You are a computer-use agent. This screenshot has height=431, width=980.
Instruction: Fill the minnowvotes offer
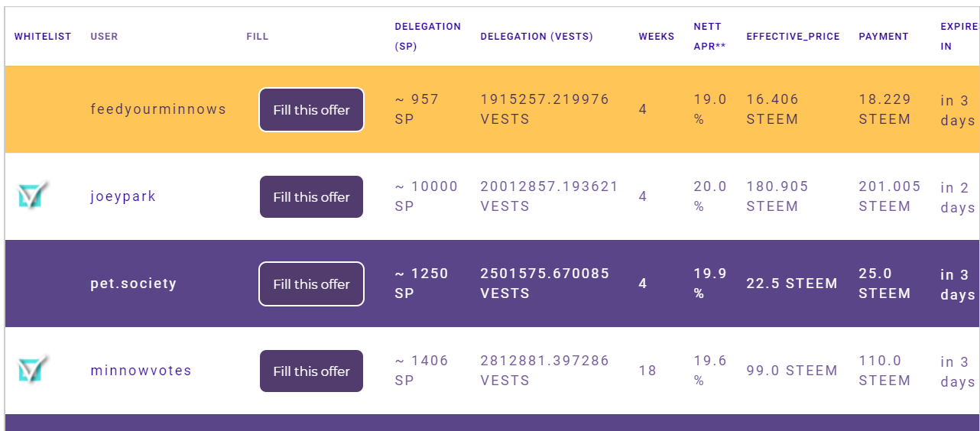coord(311,371)
